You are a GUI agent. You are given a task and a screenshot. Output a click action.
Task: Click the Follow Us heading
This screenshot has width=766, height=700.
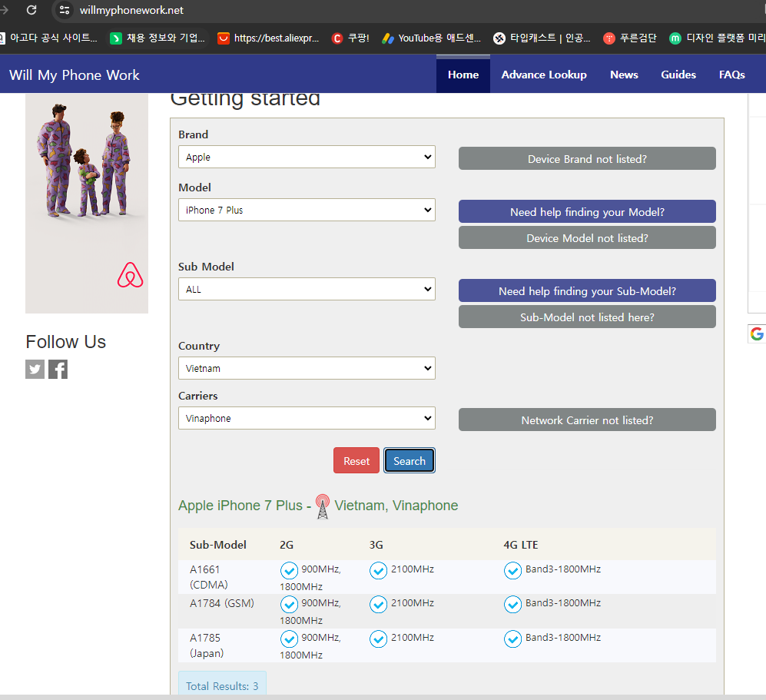(x=65, y=341)
